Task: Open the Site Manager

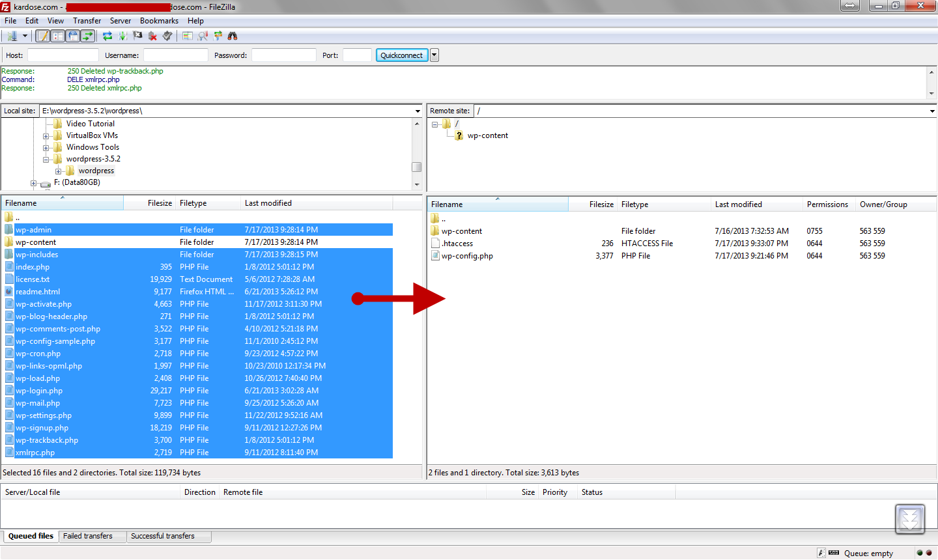Action: click(x=12, y=36)
